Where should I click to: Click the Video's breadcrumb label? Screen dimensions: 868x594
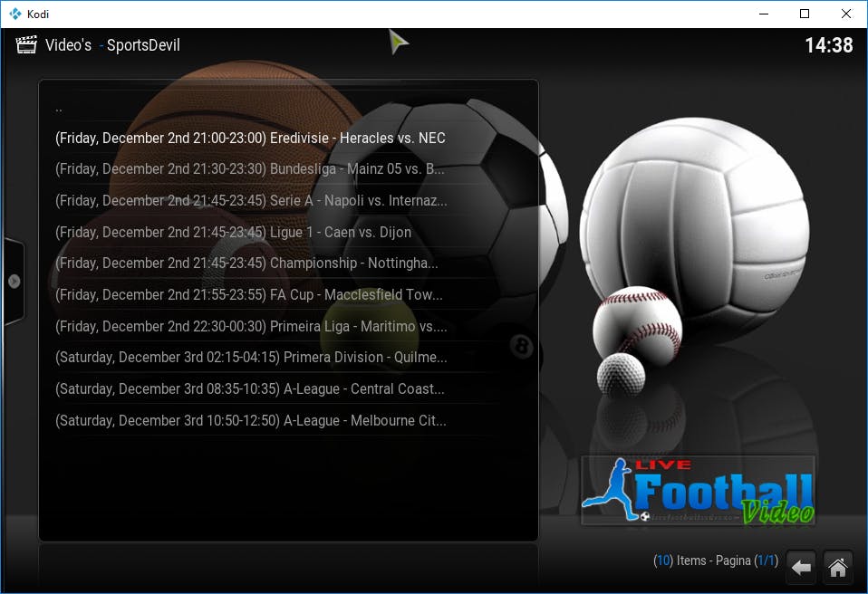point(68,44)
